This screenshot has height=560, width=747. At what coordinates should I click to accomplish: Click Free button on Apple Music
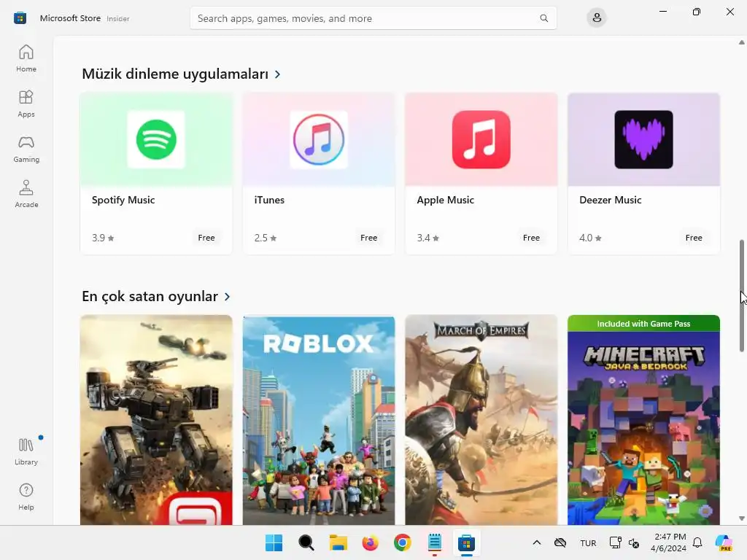tap(531, 238)
